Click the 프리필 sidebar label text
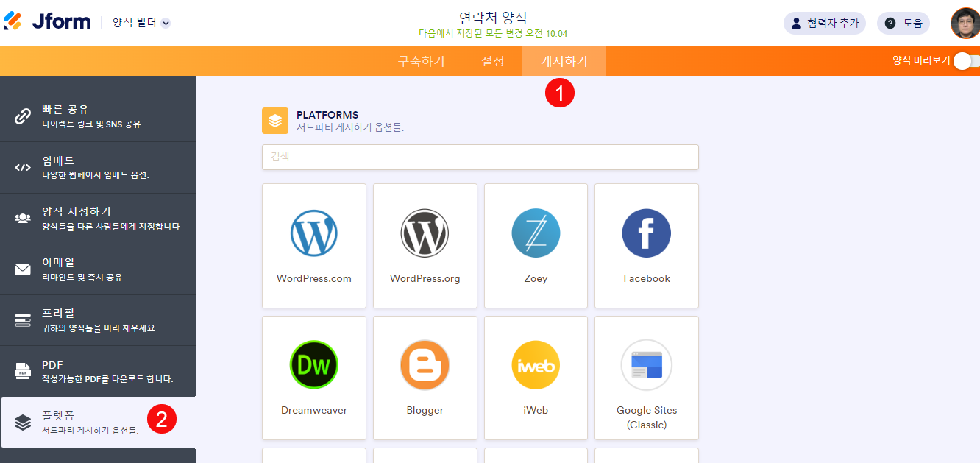980x463 pixels. coord(58,313)
